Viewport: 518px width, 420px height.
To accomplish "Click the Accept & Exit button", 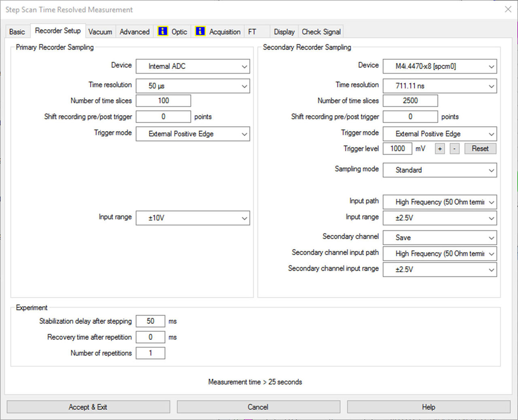I will (88, 407).
